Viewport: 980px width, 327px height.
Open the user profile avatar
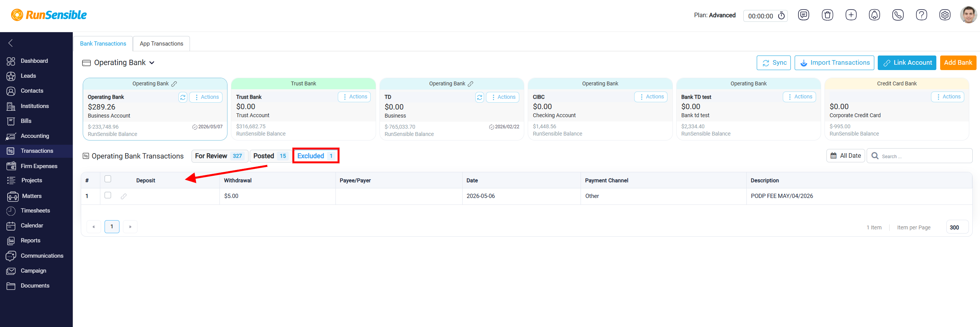pyautogui.click(x=969, y=15)
